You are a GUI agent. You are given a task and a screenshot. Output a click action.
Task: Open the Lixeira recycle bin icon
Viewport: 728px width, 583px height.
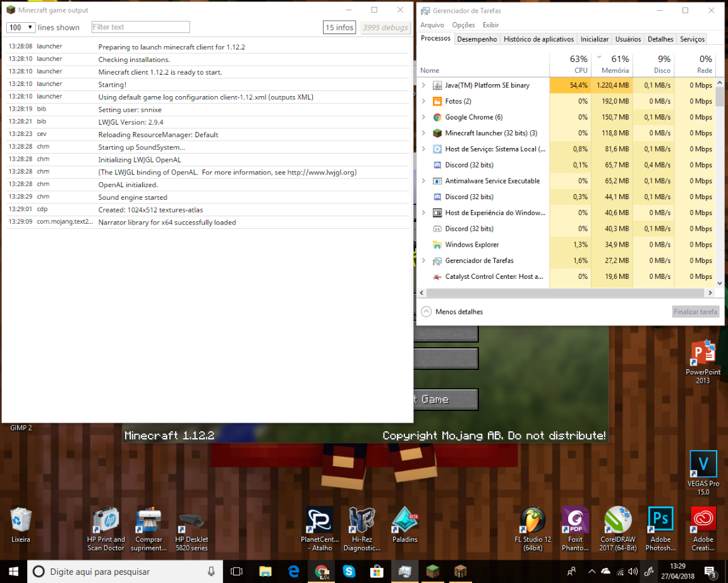click(21, 520)
